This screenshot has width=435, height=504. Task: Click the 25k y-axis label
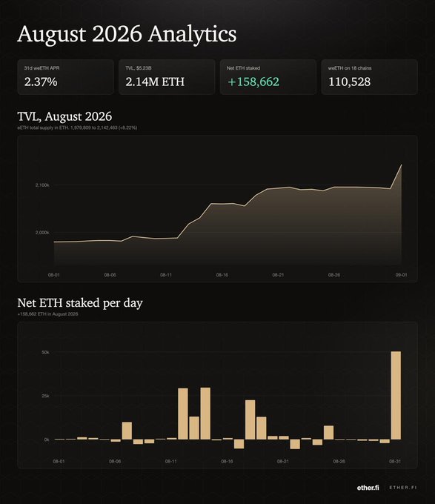45,396
